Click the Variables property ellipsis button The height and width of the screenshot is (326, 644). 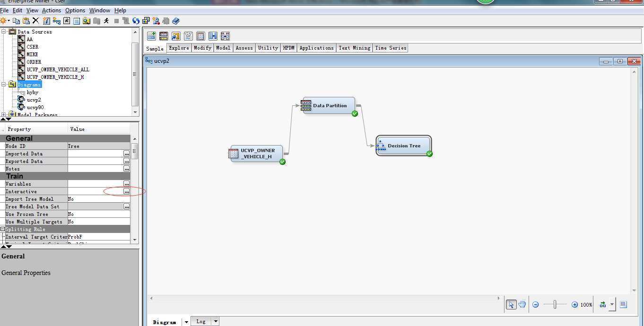point(127,184)
